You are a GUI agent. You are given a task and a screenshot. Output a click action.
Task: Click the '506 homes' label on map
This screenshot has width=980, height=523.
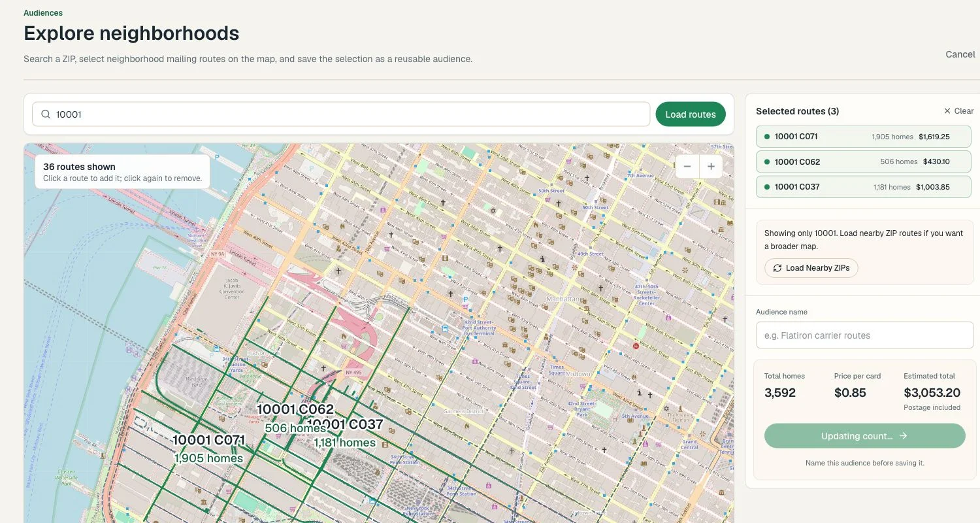tap(295, 428)
